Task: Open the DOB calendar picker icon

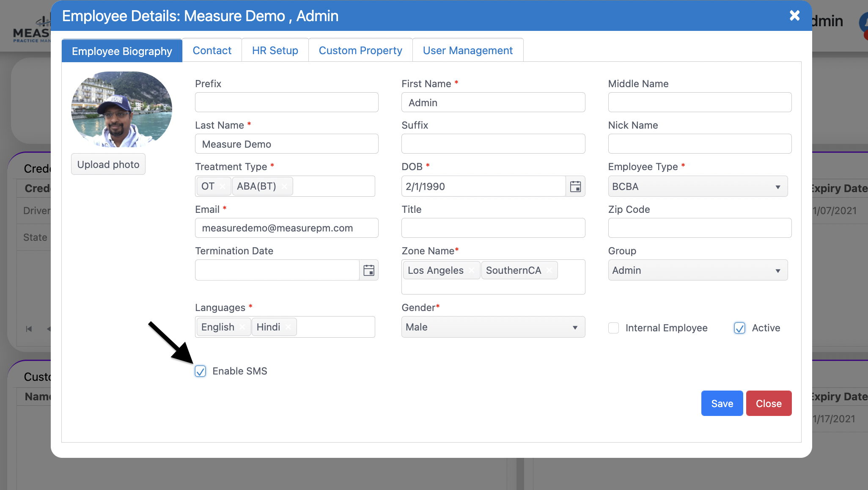Action: tap(575, 187)
